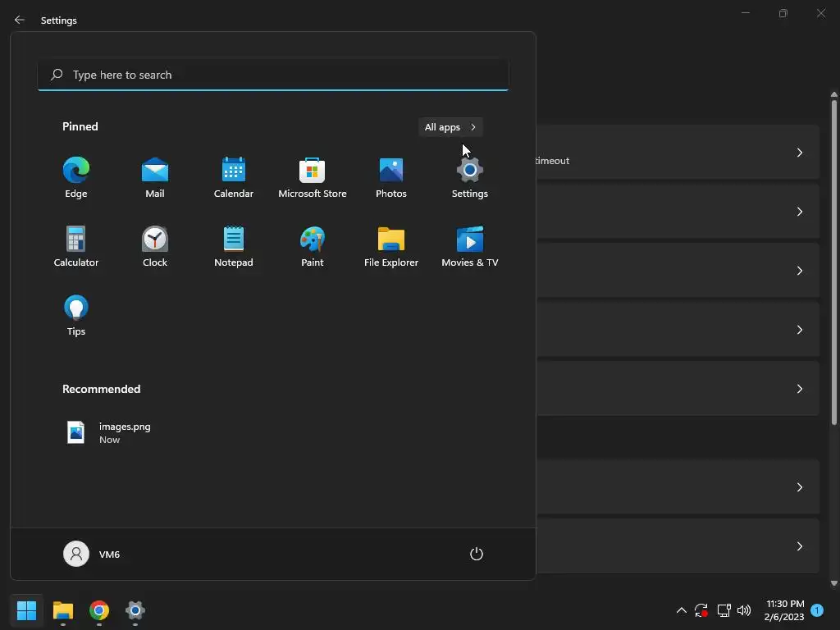Expand the second Settings row chevron
Image resolution: width=840 pixels, height=630 pixels.
coord(799,212)
